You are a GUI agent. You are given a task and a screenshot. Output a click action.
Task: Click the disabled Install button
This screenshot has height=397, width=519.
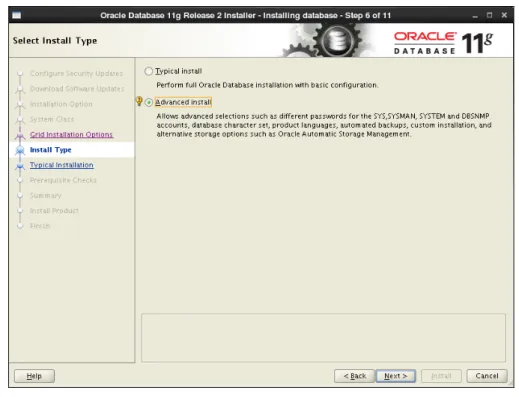441,376
